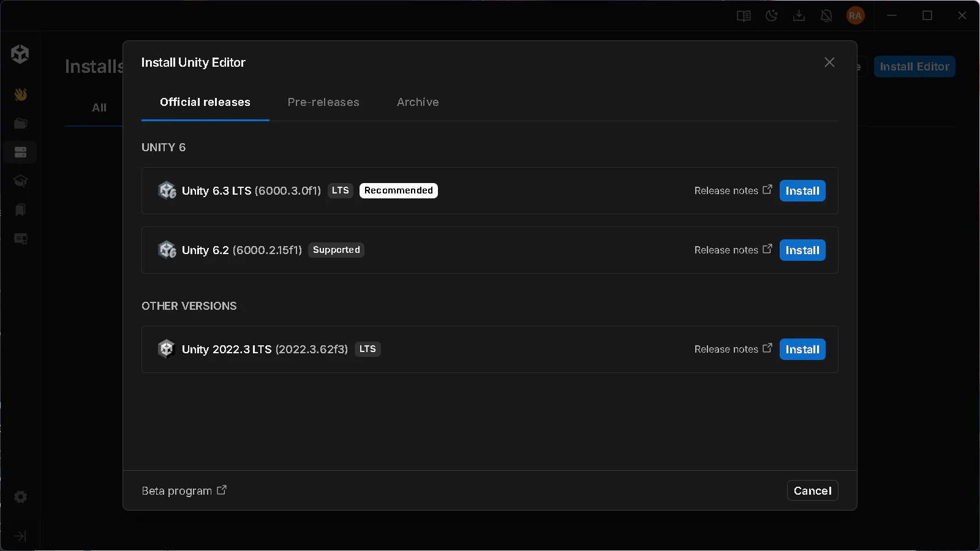Open the RA account avatar
This screenshot has width=980, height=551.
(855, 16)
